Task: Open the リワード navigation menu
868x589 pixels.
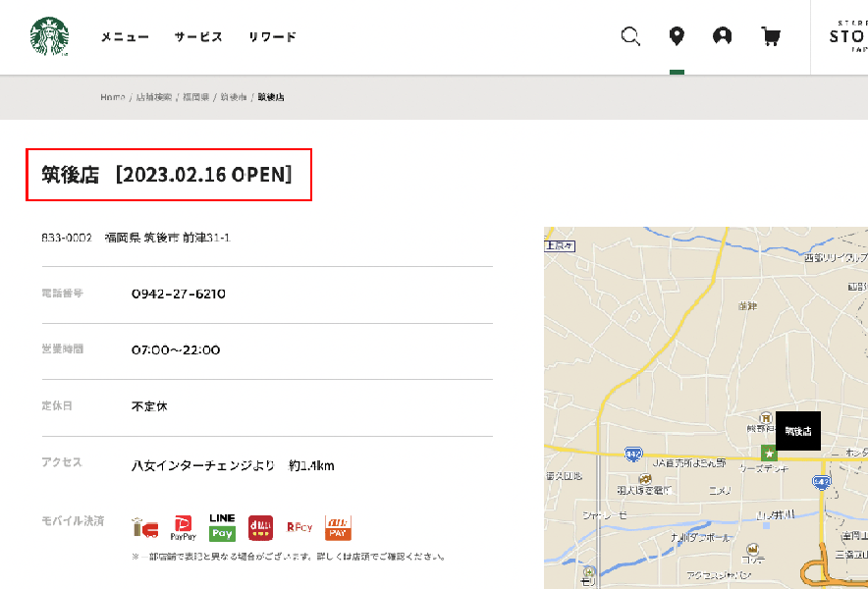Action: click(x=272, y=37)
